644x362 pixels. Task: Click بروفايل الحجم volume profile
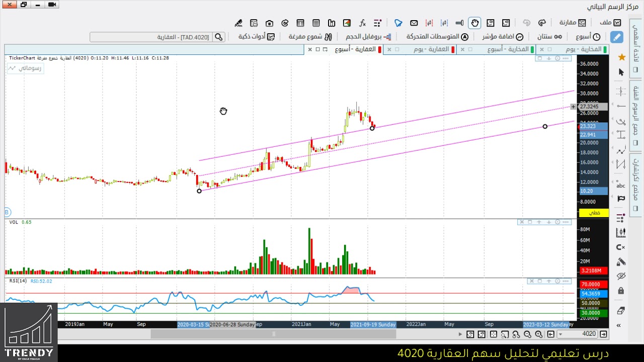pos(368,37)
